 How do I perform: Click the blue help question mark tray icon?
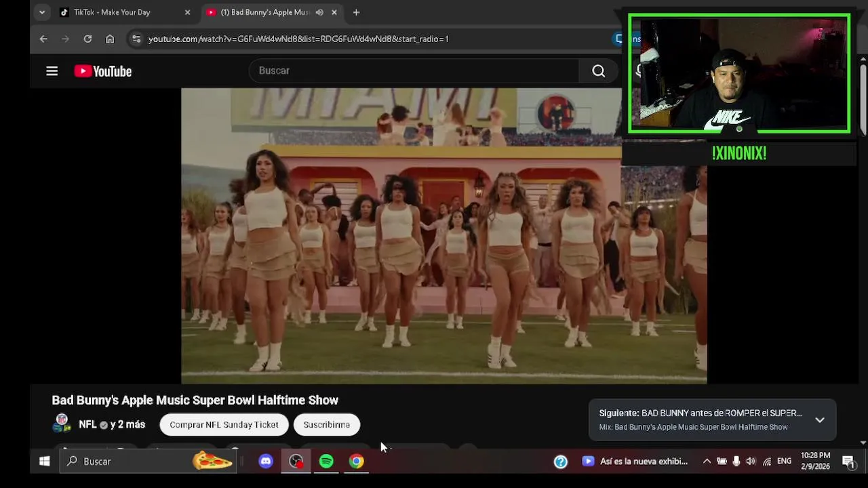560,462
